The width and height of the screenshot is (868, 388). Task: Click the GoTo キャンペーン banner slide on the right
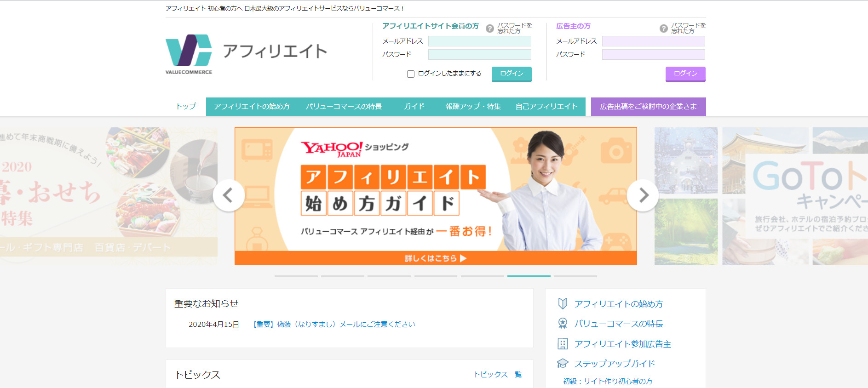click(761, 196)
